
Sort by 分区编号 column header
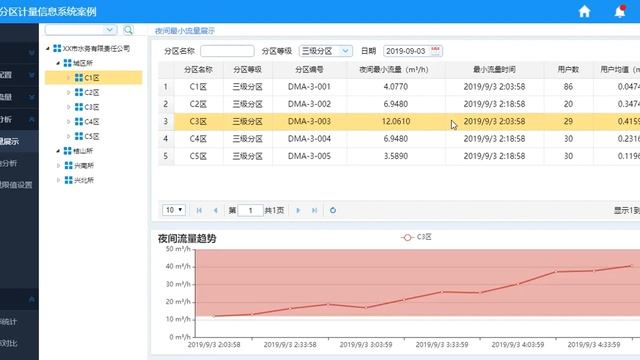[309, 70]
